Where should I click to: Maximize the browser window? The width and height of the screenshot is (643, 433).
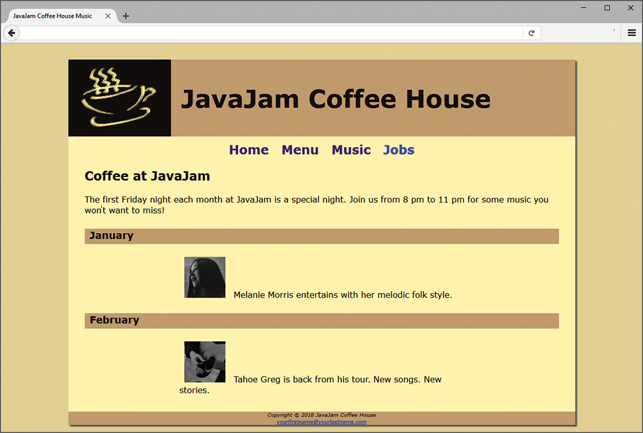point(607,8)
